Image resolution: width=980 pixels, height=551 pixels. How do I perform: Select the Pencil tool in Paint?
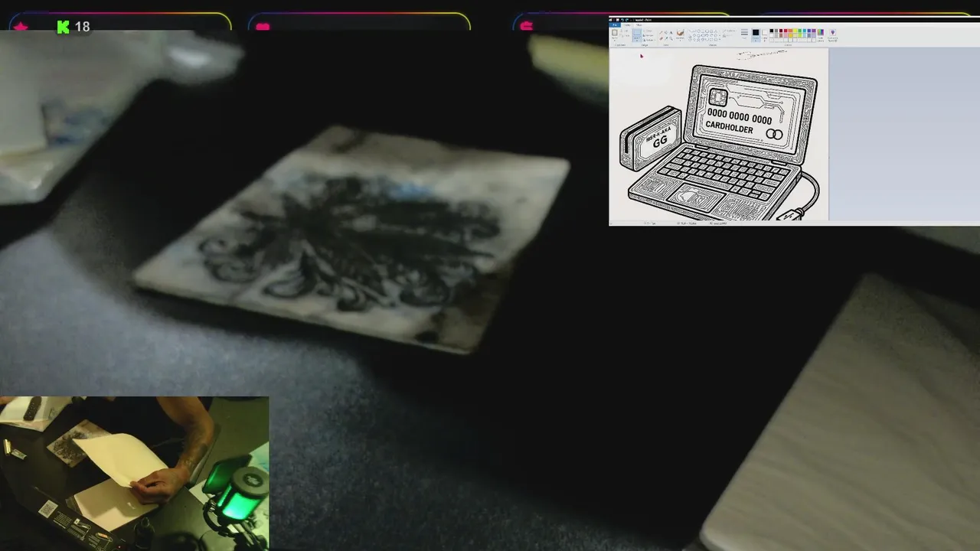(661, 33)
